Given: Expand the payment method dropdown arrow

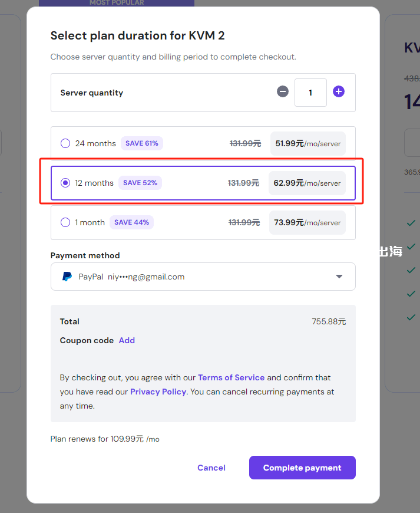Looking at the screenshot, I should (x=339, y=277).
